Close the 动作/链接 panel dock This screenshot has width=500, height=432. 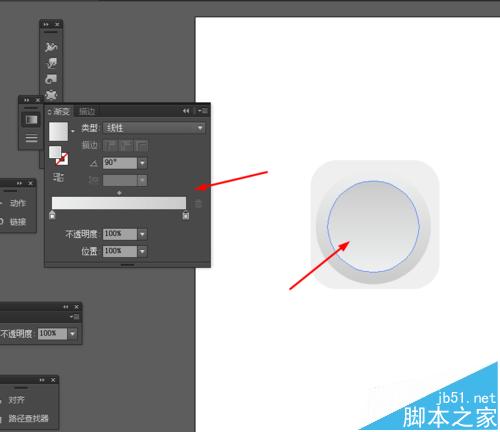(30, 183)
